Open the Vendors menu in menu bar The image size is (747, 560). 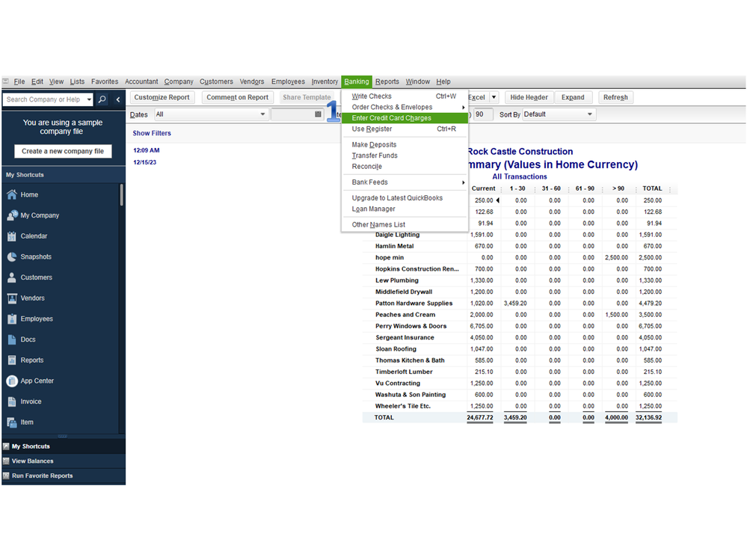251,81
